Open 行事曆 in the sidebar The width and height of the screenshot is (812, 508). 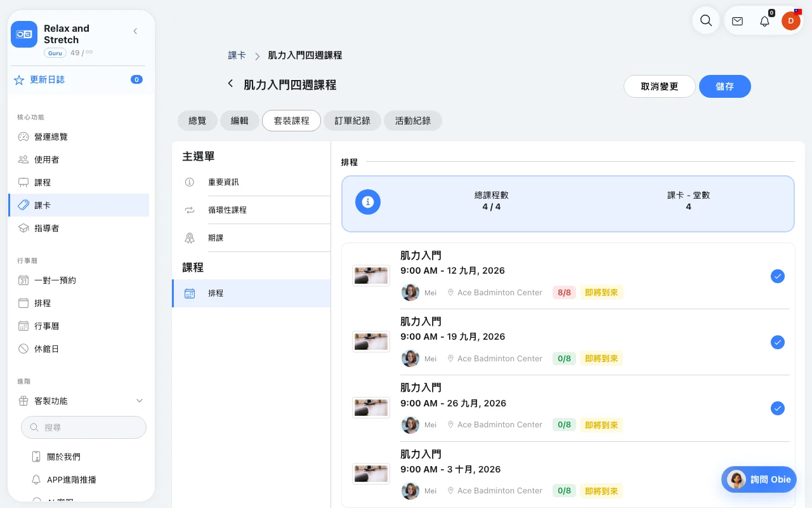(79, 326)
